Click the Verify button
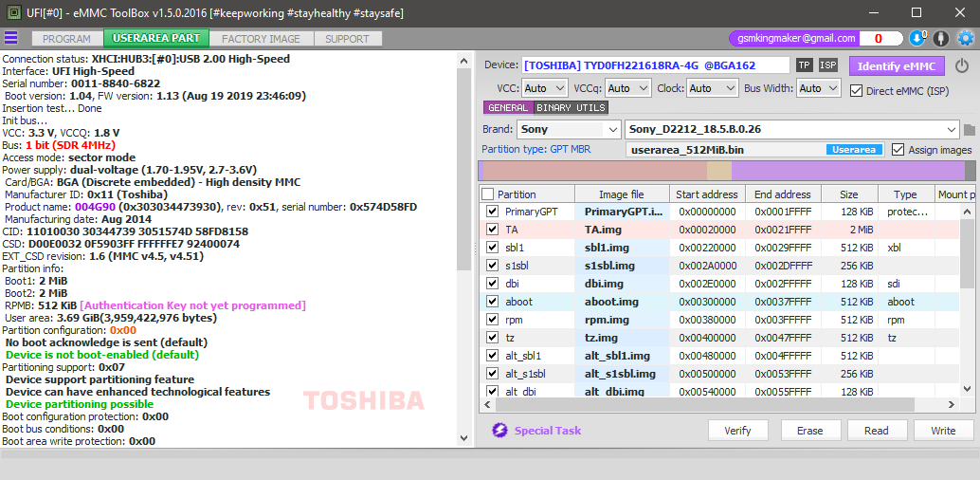 [737, 431]
